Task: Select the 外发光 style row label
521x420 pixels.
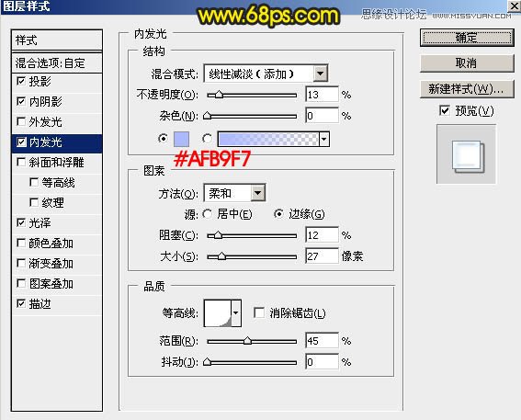Action: click(x=45, y=121)
